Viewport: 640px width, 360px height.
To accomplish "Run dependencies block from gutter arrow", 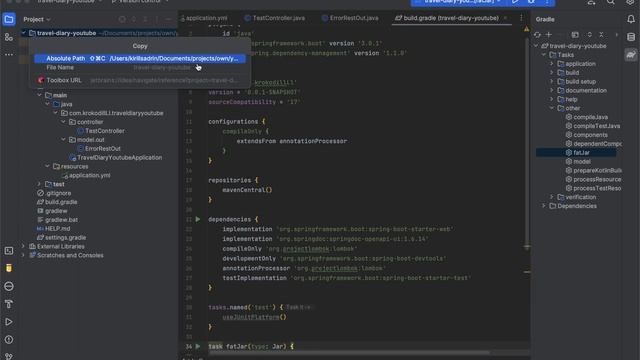I will [198, 219].
